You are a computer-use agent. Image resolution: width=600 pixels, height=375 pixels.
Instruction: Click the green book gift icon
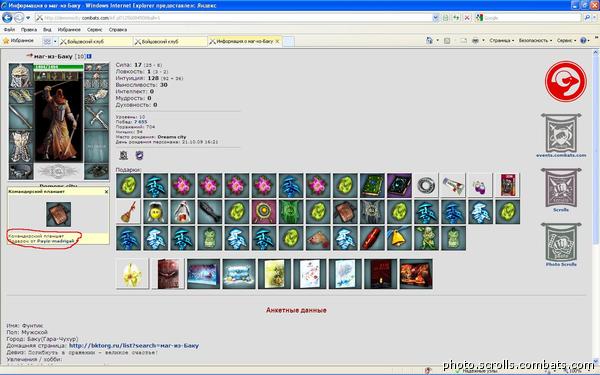372,186
